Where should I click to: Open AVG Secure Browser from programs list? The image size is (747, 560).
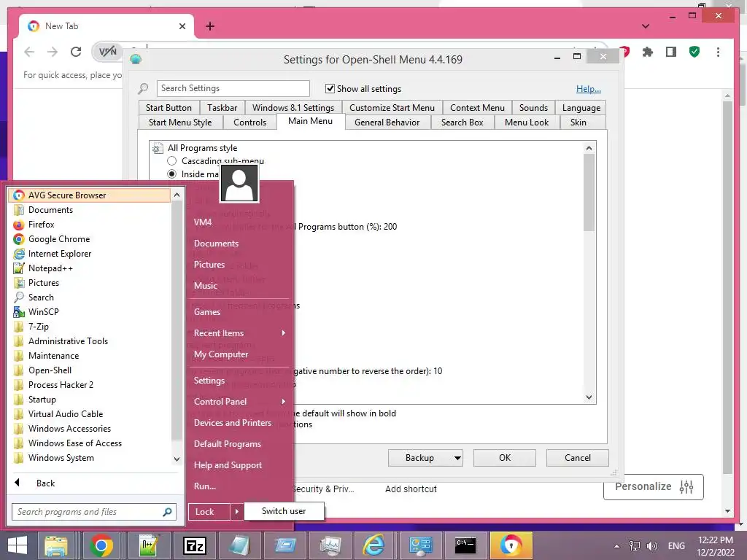tap(90, 195)
